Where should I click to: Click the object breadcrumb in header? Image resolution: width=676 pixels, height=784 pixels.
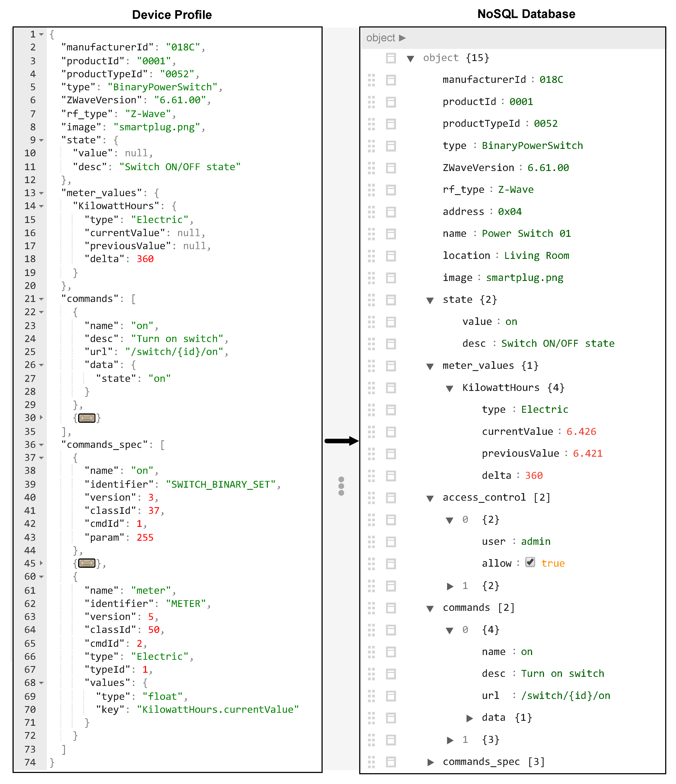pos(380,38)
